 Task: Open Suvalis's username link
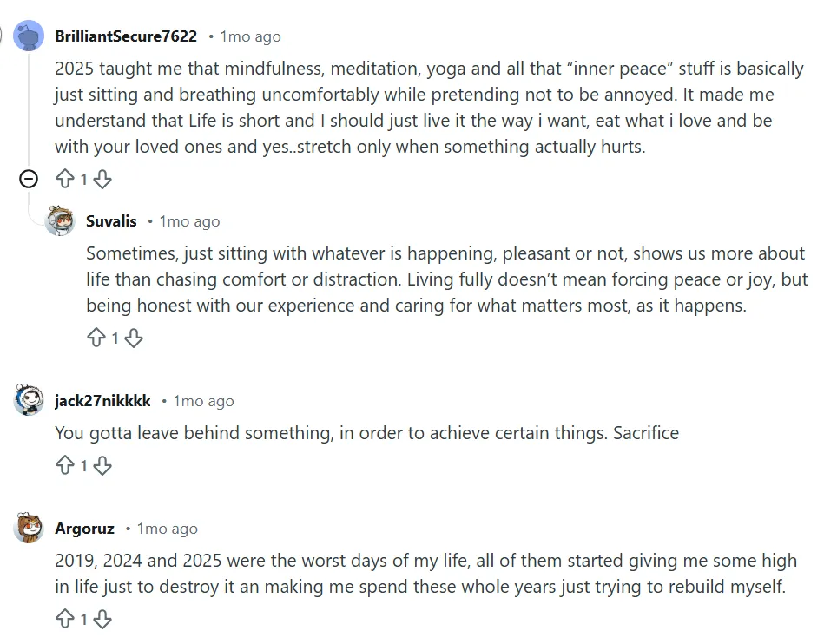click(111, 221)
